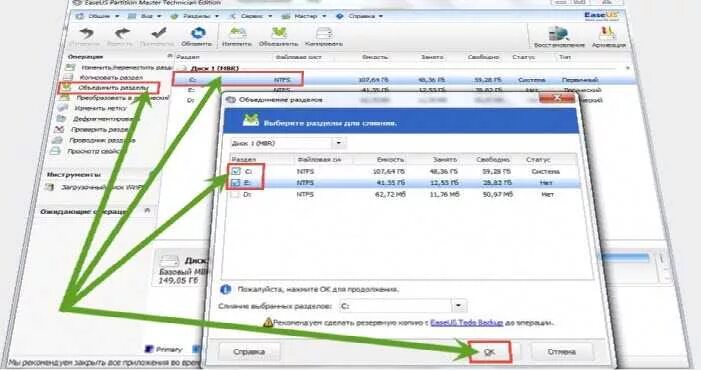Open the Справка menu in menu bar
Viewport: 701px width, 370px height.
(359, 16)
